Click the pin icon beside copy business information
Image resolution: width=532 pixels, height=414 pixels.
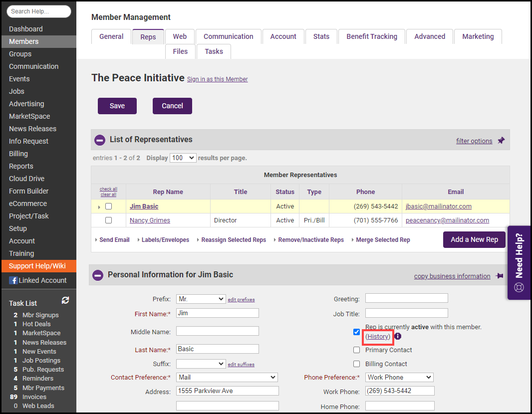coord(499,276)
